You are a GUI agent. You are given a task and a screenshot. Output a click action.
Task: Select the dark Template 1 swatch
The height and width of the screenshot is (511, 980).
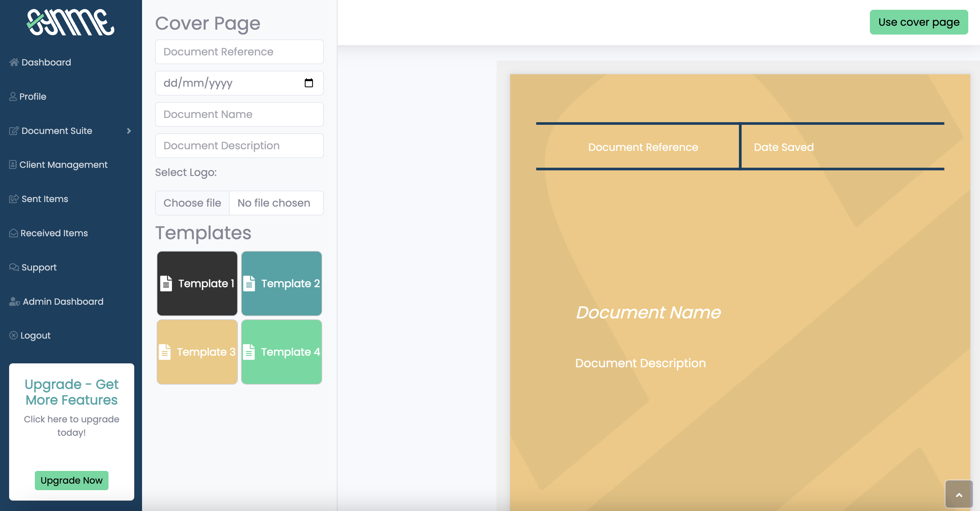point(197,283)
